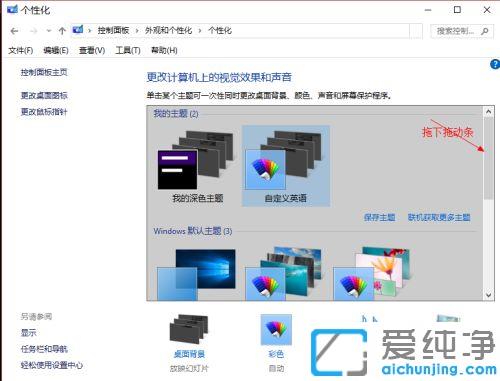Click the forward navigation arrow
500x381 pixels.
pos(34,31)
